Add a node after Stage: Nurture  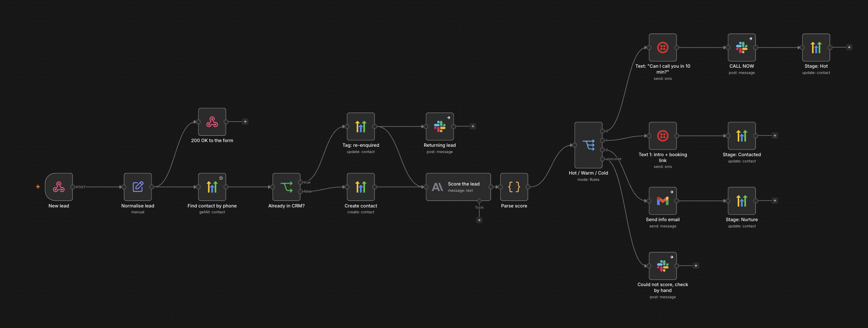point(775,201)
